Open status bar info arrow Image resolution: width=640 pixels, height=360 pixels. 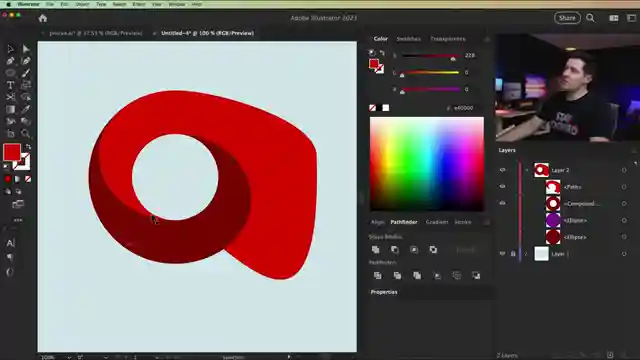click(x=289, y=357)
